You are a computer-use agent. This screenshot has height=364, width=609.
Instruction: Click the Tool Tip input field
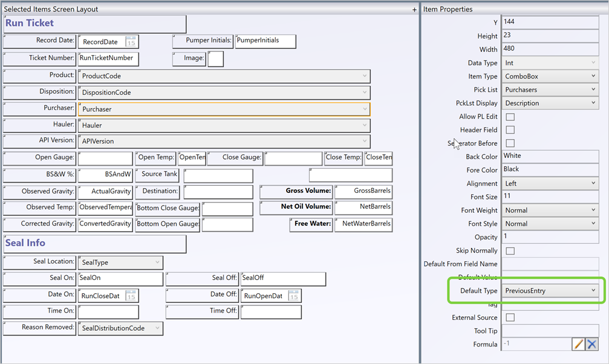[550, 331]
